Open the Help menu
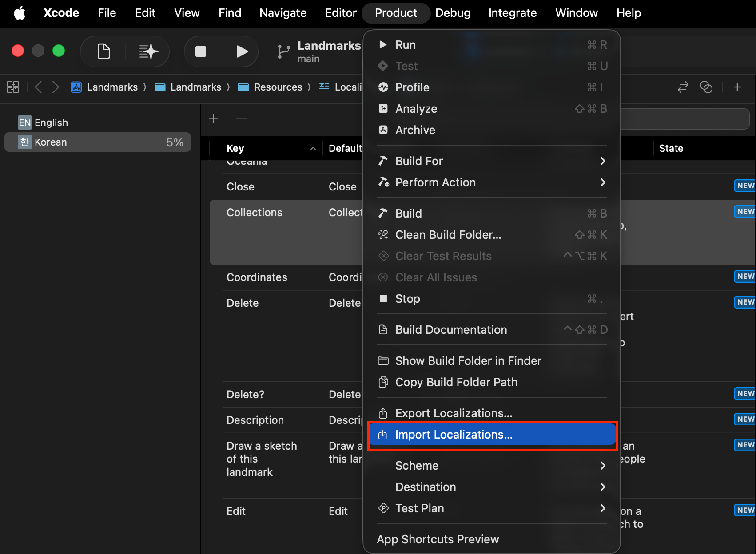Image resolution: width=756 pixels, height=554 pixels. pyautogui.click(x=629, y=13)
